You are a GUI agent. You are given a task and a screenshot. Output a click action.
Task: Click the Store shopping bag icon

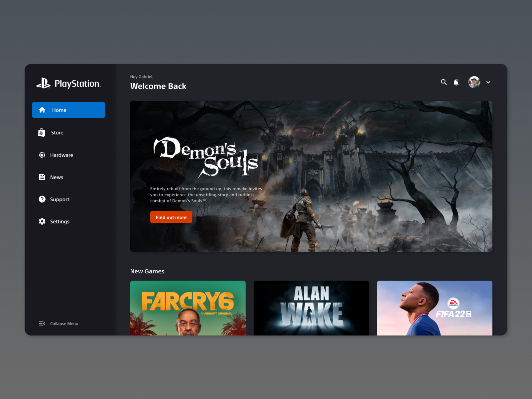(42, 133)
